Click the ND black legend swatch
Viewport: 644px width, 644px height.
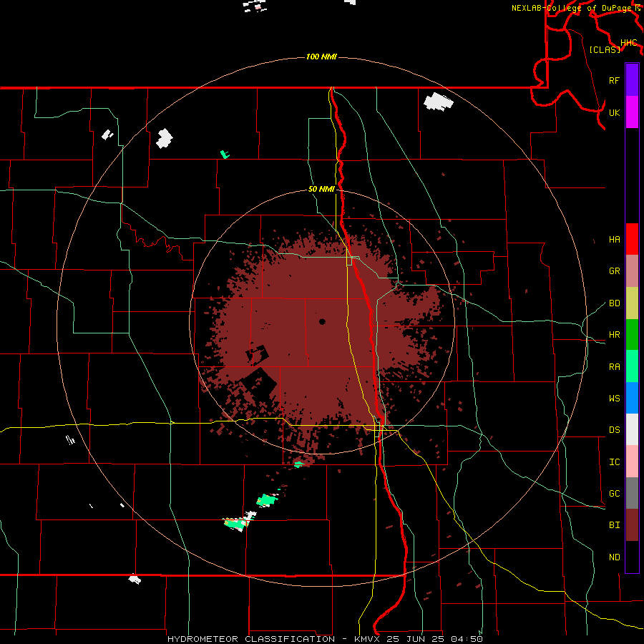(x=632, y=557)
